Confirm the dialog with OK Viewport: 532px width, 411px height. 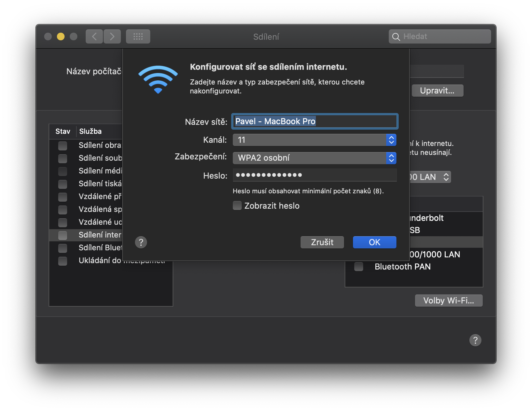point(374,242)
